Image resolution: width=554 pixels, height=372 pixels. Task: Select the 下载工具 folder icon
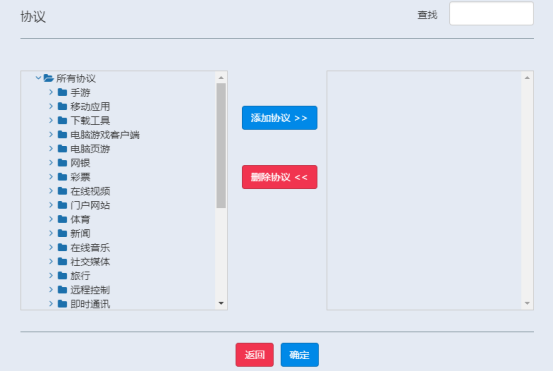click(63, 120)
